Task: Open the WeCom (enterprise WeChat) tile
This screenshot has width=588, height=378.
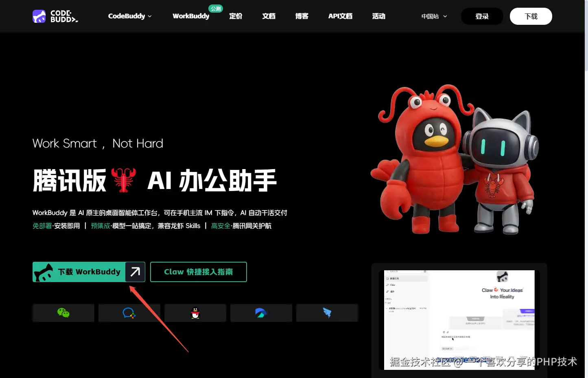Action: (129, 313)
